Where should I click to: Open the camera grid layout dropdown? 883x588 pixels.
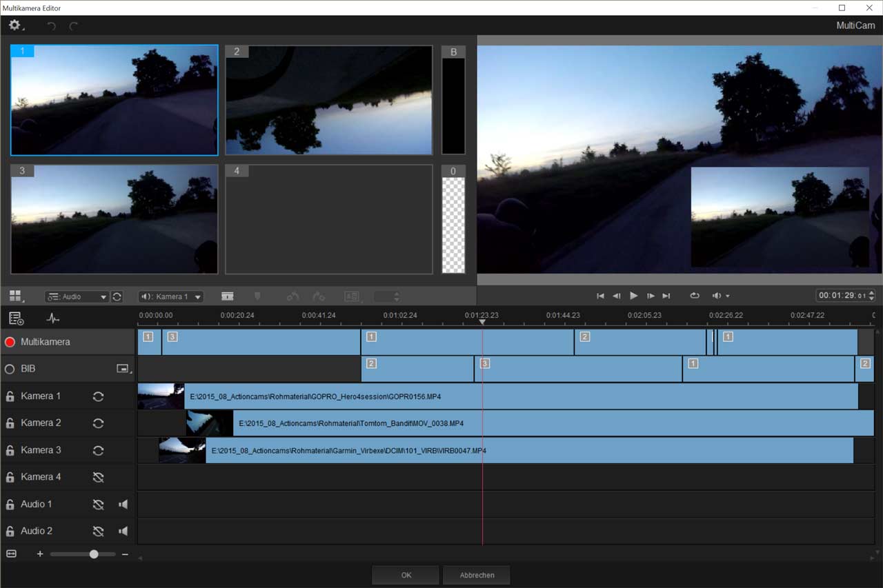15,296
